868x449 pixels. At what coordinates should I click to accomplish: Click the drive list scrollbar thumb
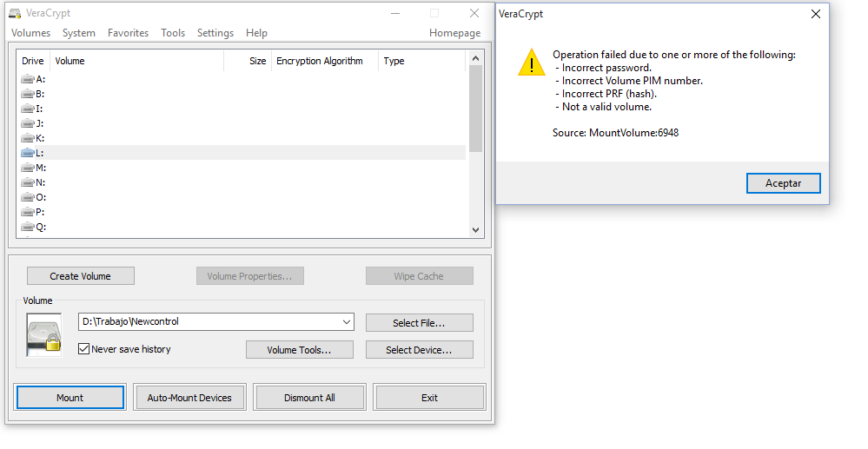click(475, 109)
